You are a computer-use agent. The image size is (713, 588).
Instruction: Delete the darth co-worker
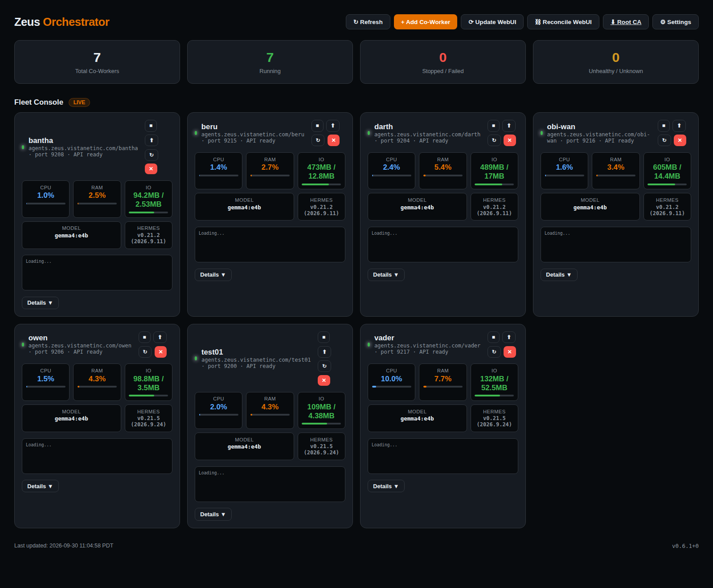click(x=509, y=140)
